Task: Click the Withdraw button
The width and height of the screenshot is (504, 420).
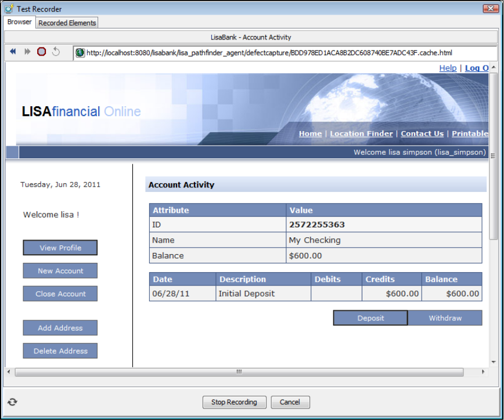Action: pyautogui.click(x=445, y=318)
